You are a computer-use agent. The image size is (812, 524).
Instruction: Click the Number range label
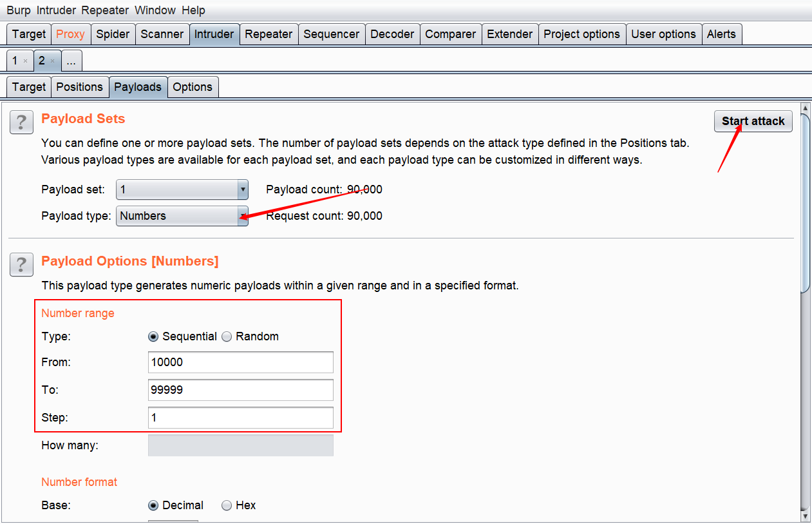(78, 313)
